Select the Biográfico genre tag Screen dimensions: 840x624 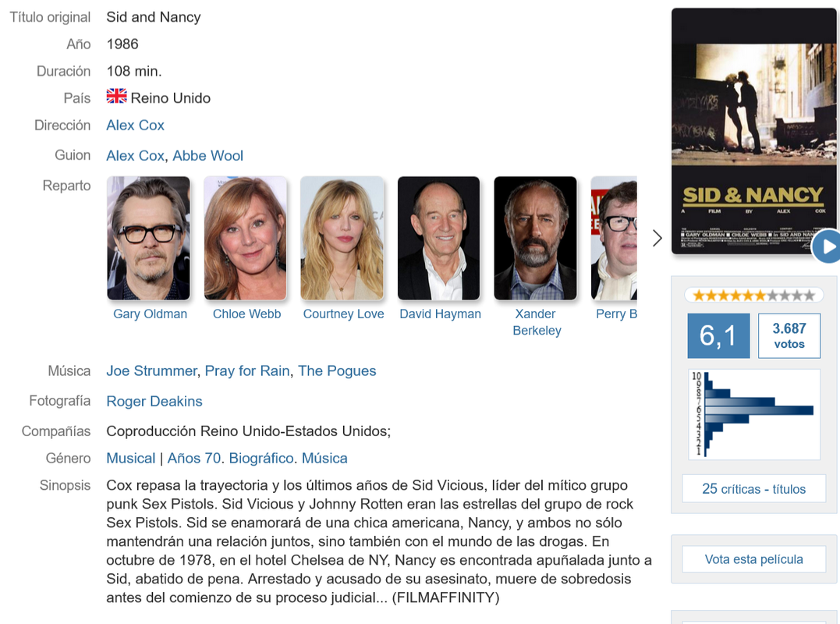(261, 459)
